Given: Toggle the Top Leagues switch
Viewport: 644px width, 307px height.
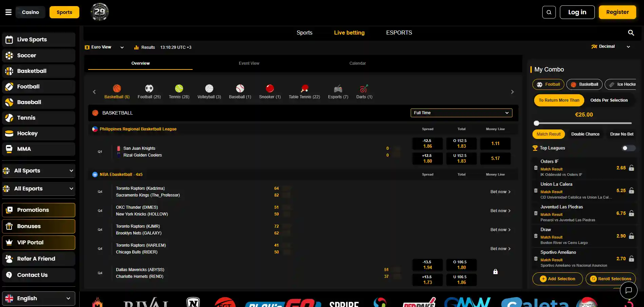Looking at the screenshot, I should coord(629,148).
